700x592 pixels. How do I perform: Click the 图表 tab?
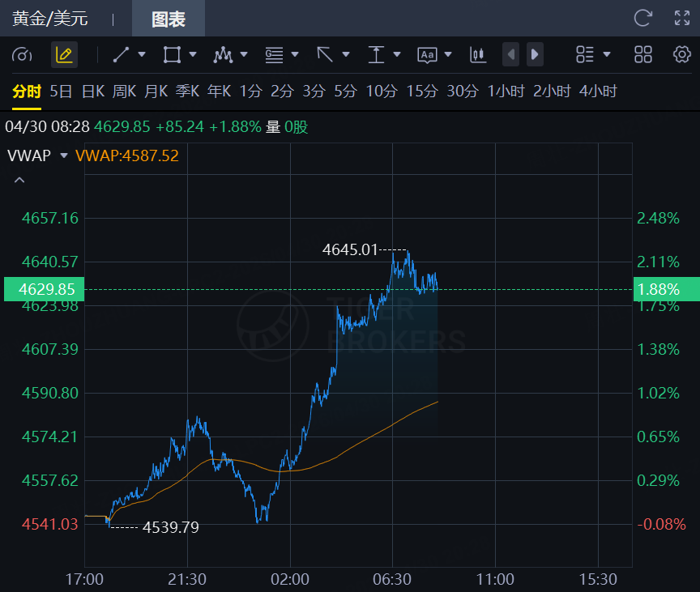click(x=169, y=19)
